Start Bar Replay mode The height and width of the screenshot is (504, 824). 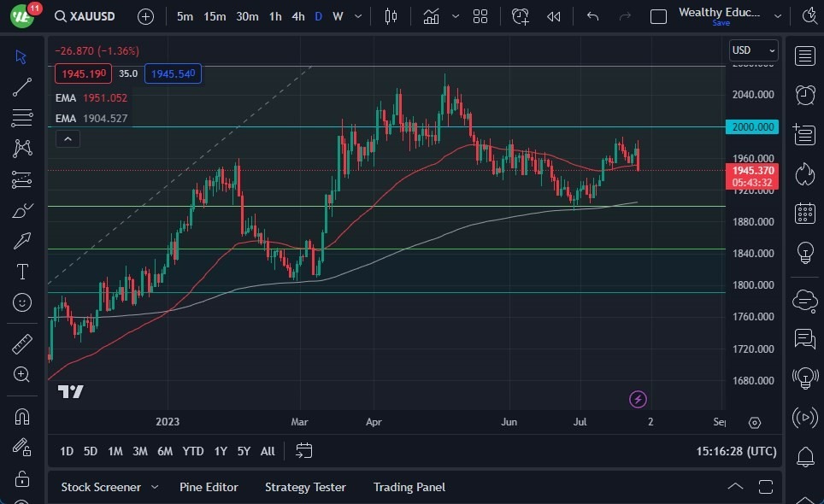coord(553,15)
